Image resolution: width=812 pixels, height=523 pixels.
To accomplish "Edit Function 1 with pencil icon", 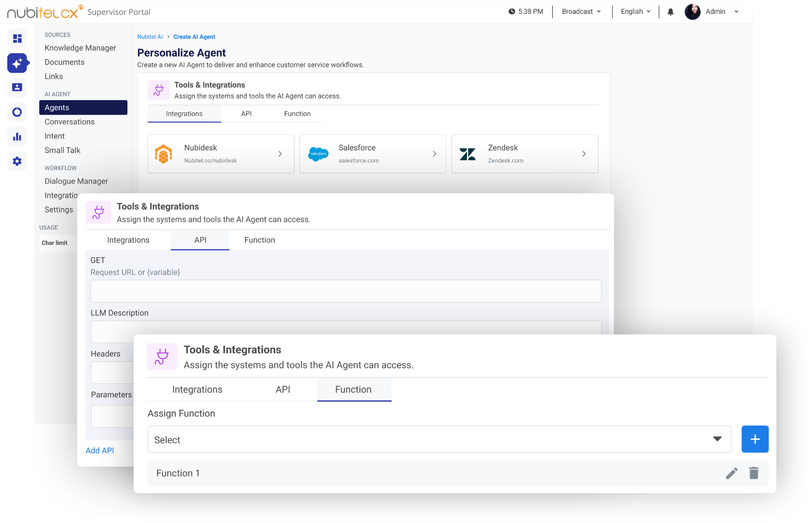I will tap(732, 473).
